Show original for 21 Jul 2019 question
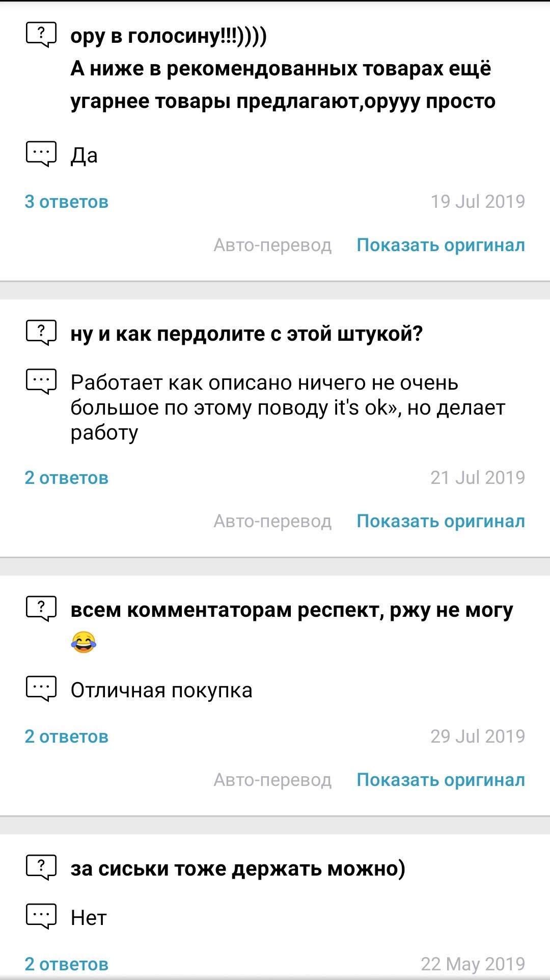The image size is (550, 980). pyautogui.click(x=441, y=521)
